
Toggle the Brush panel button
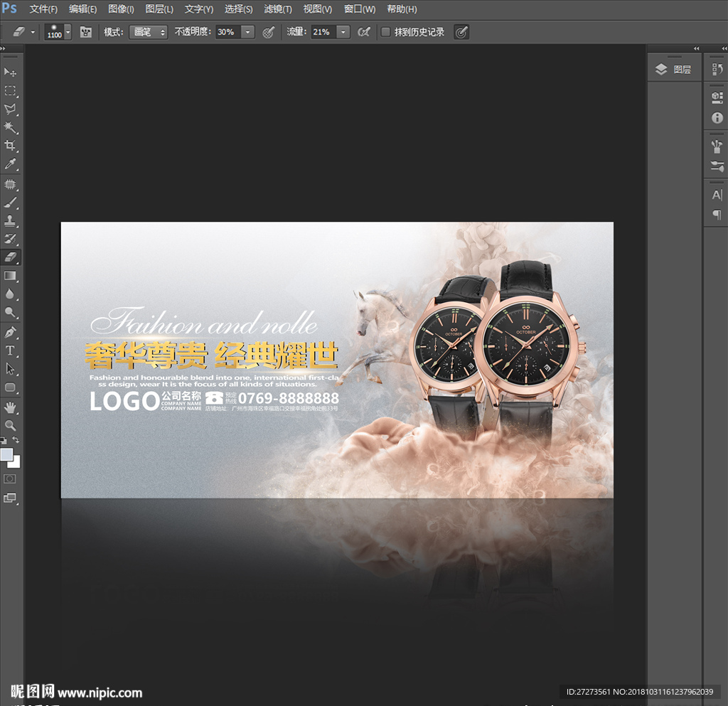(85, 32)
